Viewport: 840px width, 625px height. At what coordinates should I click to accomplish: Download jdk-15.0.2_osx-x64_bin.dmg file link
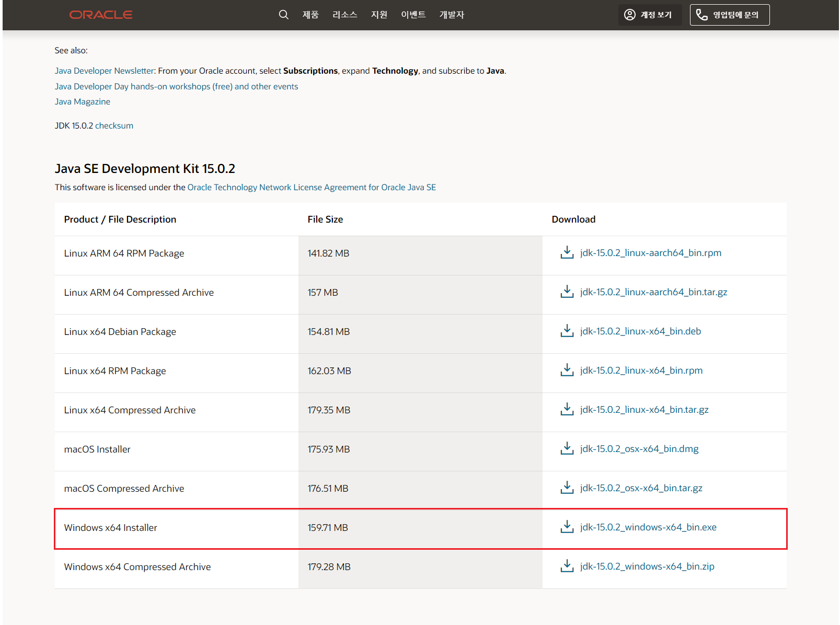pyautogui.click(x=639, y=448)
